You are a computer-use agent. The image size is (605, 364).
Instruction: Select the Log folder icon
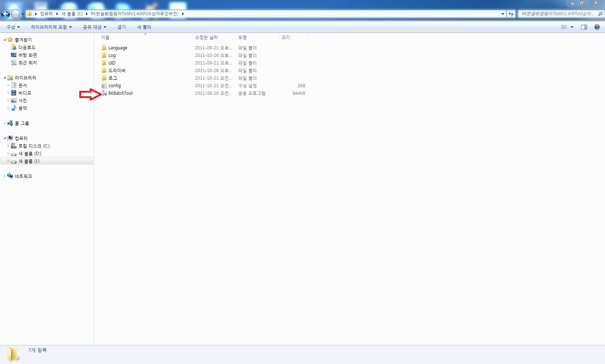(x=104, y=55)
